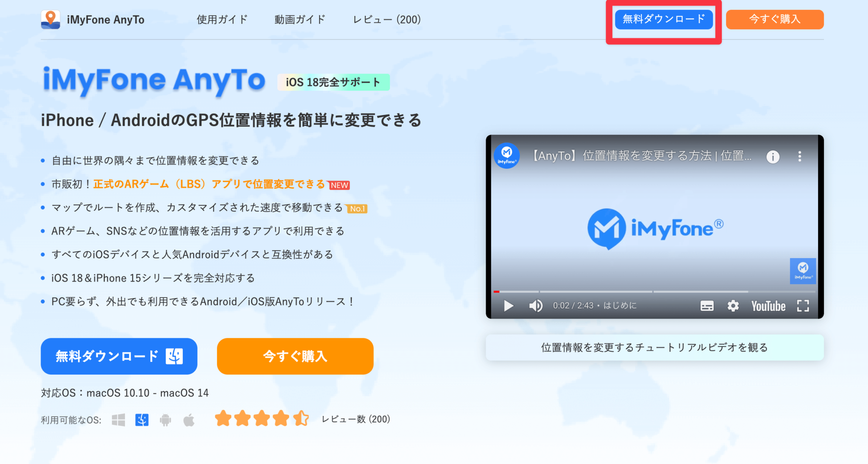Click the large 無料ダウンロード button with Finder icon
The height and width of the screenshot is (464, 868).
pyautogui.click(x=119, y=356)
